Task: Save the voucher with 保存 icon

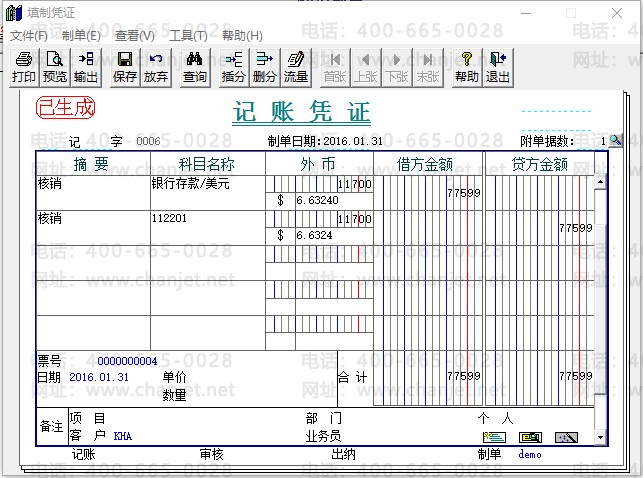Action: click(x=125, y=67)
